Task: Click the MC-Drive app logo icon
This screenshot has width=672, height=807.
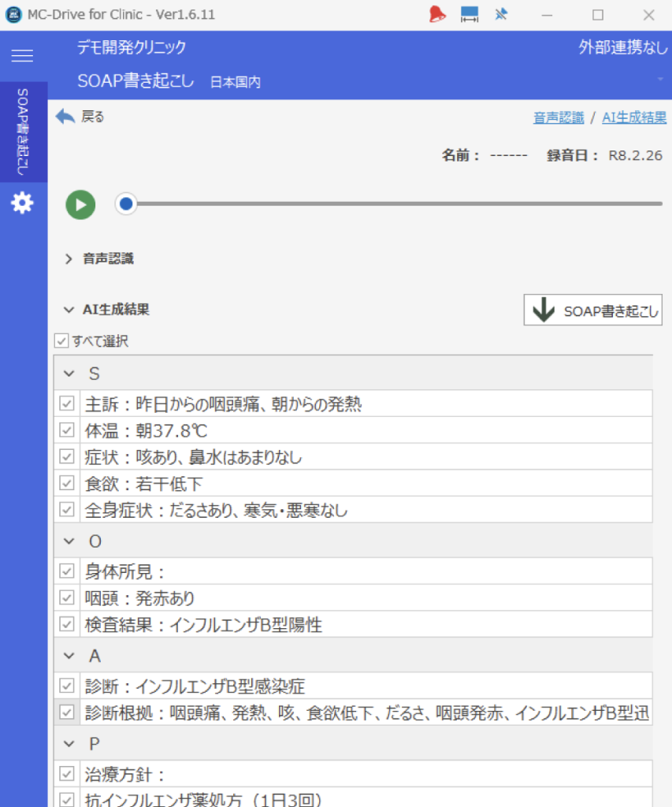Action: pos(13,15)
